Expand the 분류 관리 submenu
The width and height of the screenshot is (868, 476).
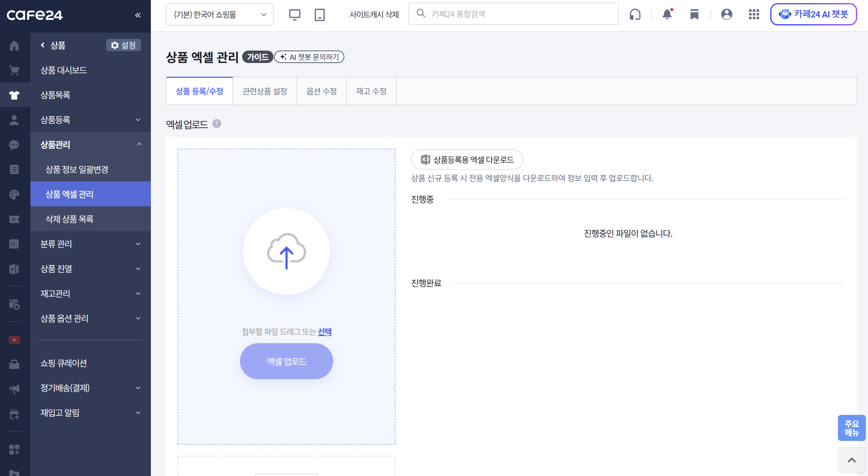tap(90, 244)
